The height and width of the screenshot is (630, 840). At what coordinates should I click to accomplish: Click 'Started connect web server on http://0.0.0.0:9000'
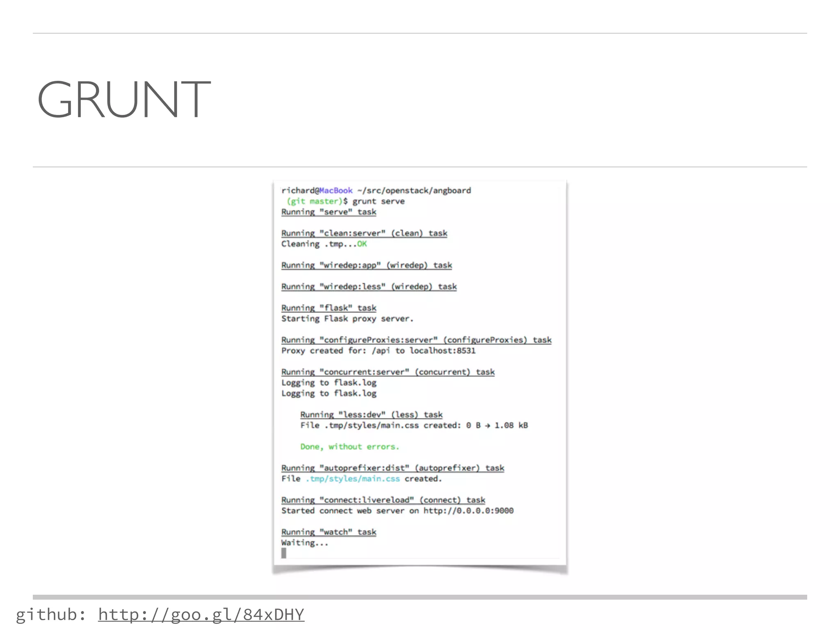[x=397, y=510]
